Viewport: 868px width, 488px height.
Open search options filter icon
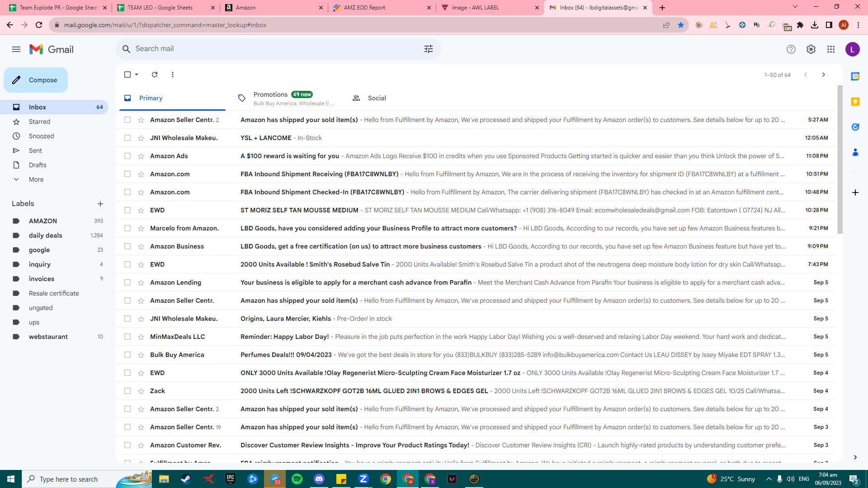point(429,49)
